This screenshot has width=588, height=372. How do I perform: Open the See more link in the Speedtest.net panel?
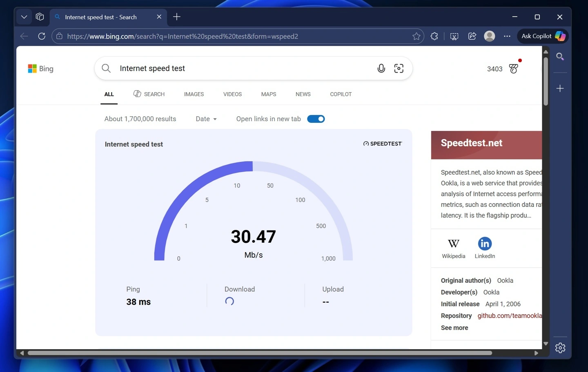[x=454, y=328]
